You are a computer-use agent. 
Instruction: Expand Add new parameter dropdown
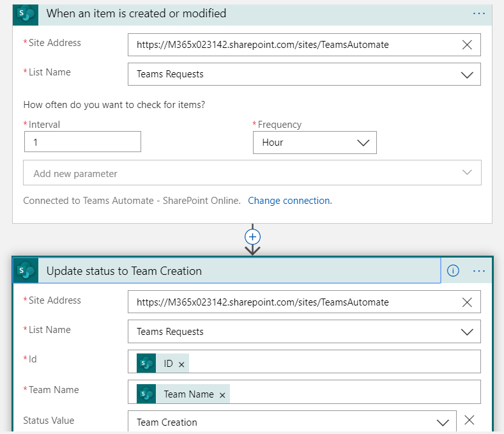click(x=252, y=173)
